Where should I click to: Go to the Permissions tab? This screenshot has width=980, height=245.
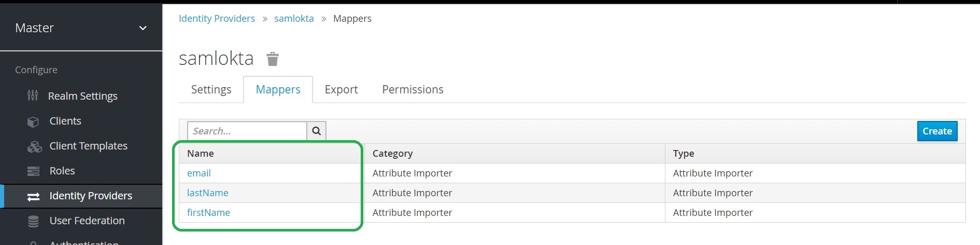(x=413, y=89)
